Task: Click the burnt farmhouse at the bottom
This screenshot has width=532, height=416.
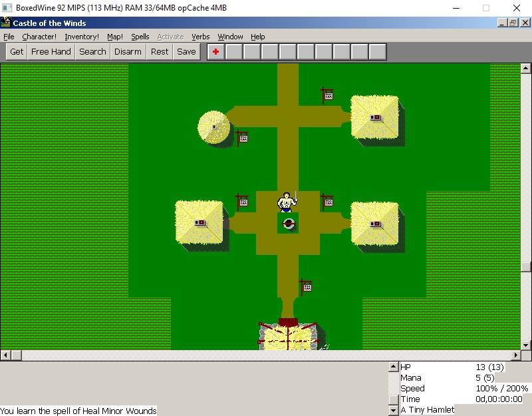Action: click(x=289, y=335)
